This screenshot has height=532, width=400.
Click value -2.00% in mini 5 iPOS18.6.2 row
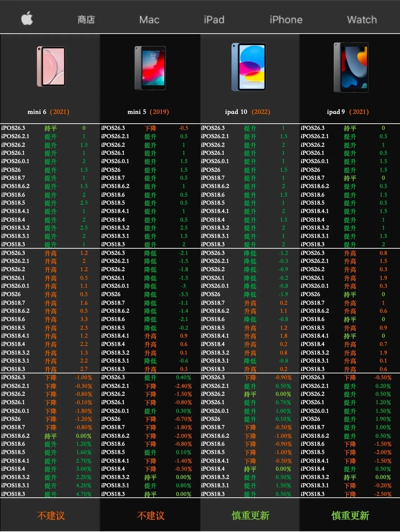(183, 436)
